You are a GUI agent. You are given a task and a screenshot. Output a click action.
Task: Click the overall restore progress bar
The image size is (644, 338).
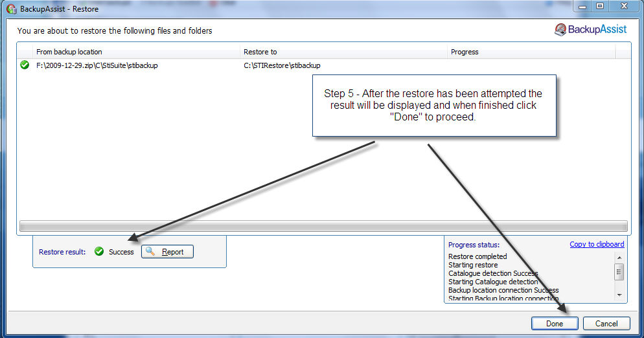point(324,226)
